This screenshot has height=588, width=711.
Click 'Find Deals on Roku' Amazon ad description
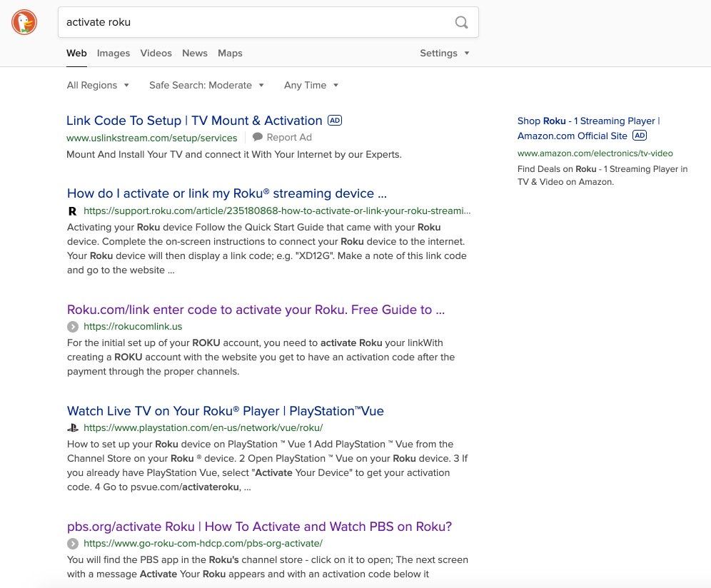click(x=602, y=176)
